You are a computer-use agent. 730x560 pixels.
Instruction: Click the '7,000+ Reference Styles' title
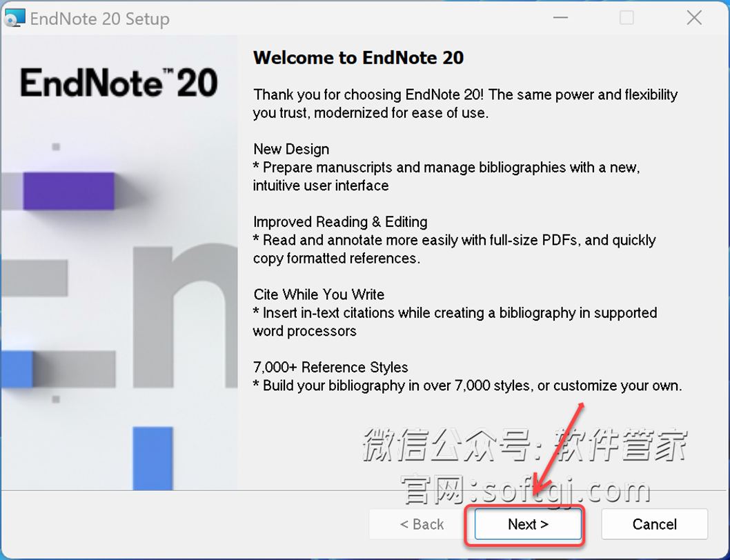click(x=331, y=368)
